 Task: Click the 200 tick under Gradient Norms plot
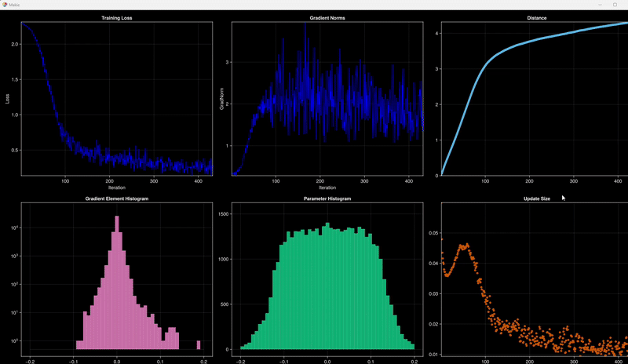(320, 181)
